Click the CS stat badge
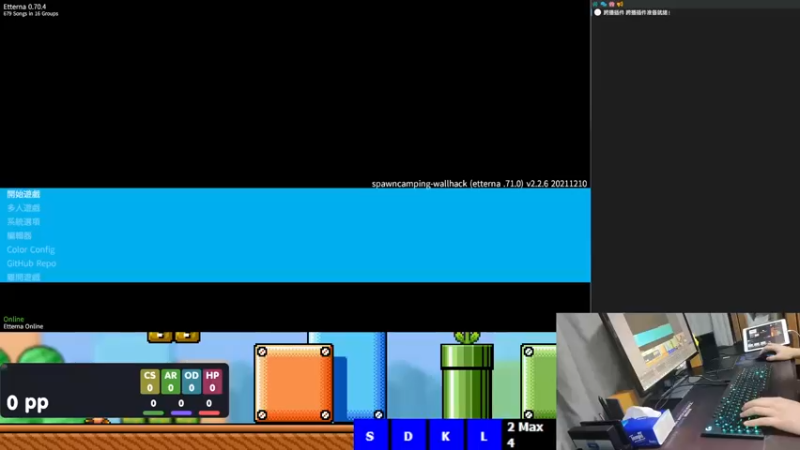The width and height of the screenshot is (800, 450). [149, 382]
